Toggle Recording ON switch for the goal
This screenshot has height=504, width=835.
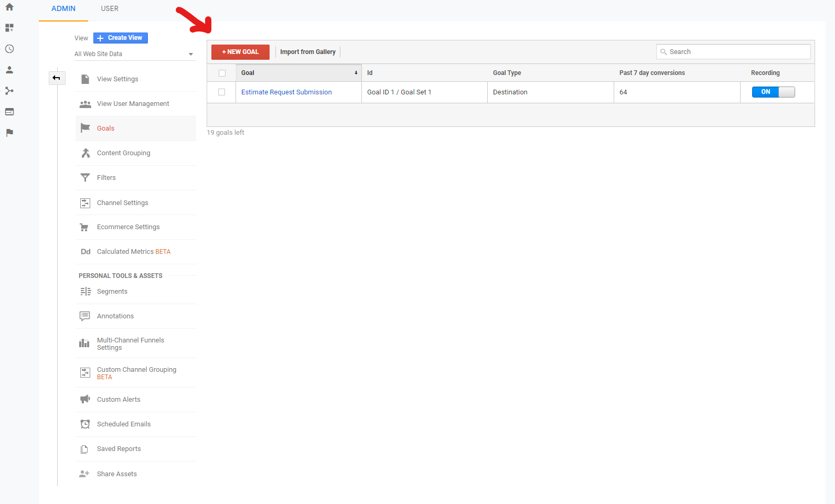[x=773, y=92]
